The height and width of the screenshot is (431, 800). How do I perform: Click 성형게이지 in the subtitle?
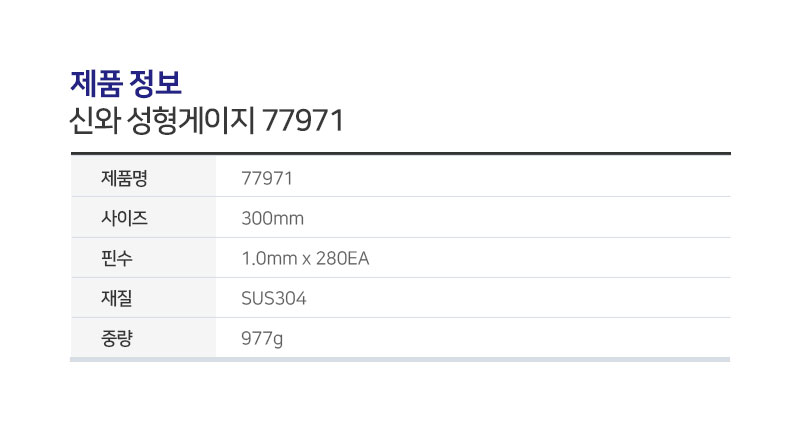190,121
